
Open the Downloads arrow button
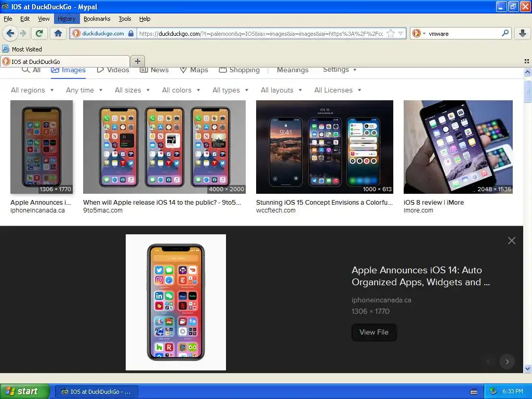[x=523, y=33]
